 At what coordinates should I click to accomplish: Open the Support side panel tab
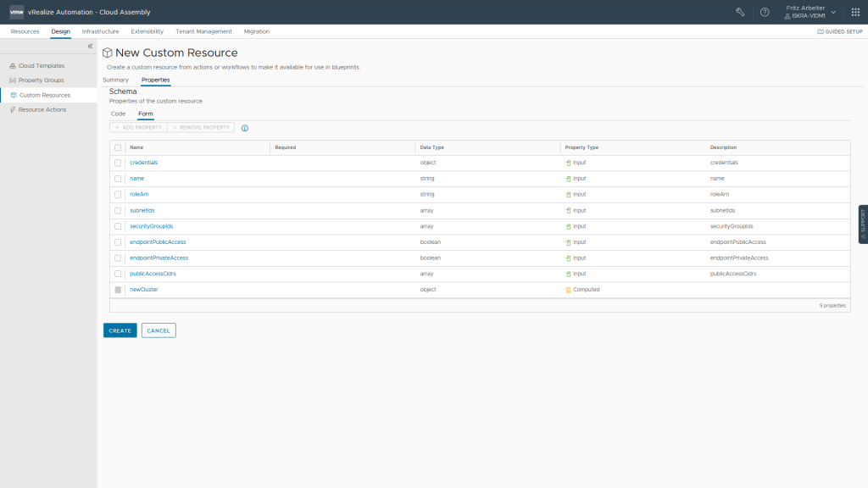tap(863, 224)
